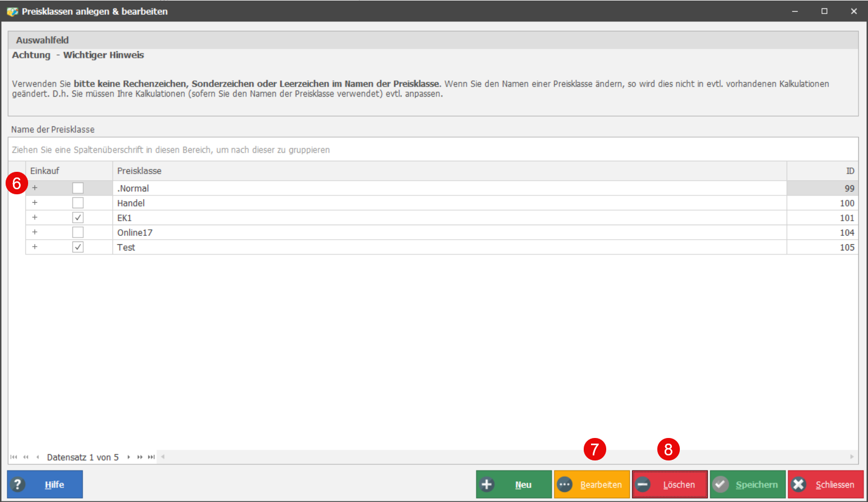Expand the Test row

35,247
